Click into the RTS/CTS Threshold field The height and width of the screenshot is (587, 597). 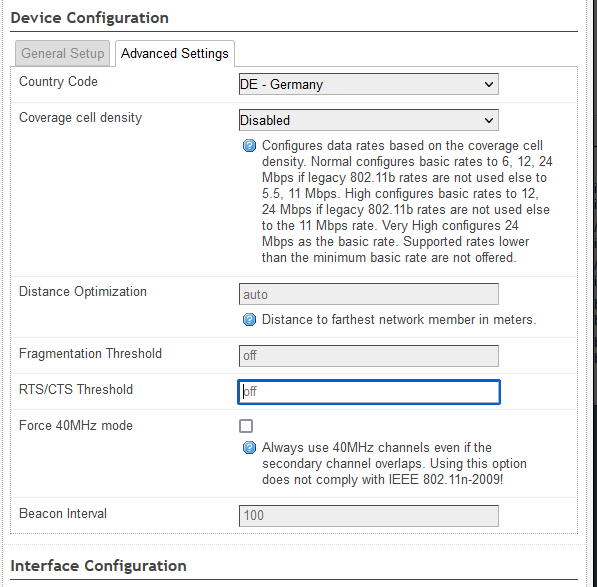pyautogui.click(x=369, y=392)
